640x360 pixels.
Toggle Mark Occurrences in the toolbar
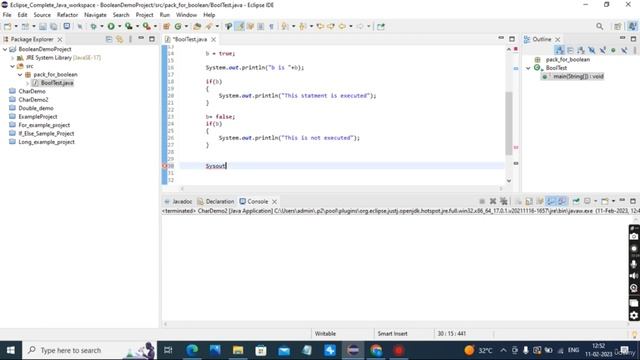(240, 27)
